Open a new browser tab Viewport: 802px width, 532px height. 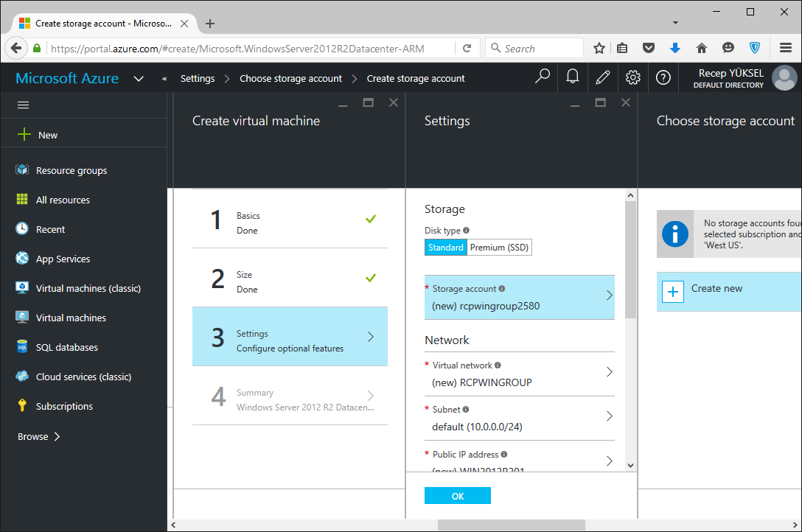(x=209, y=24)
